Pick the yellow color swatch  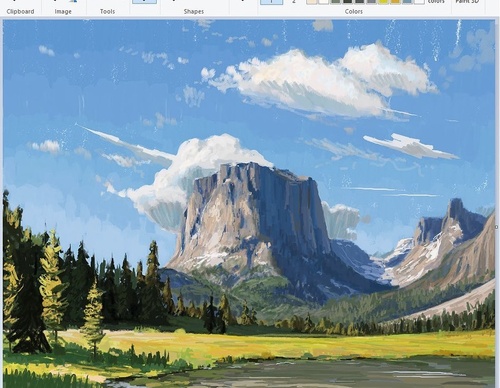(383, 2)
